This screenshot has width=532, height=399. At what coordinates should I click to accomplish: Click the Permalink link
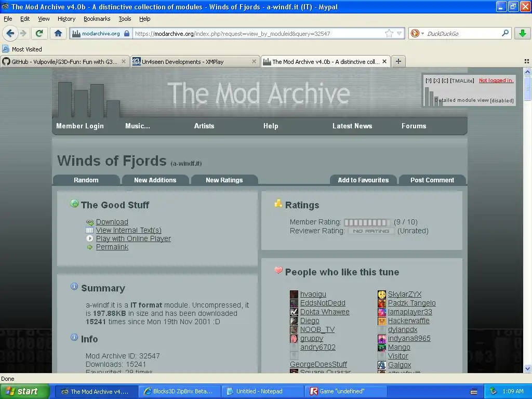112,247
